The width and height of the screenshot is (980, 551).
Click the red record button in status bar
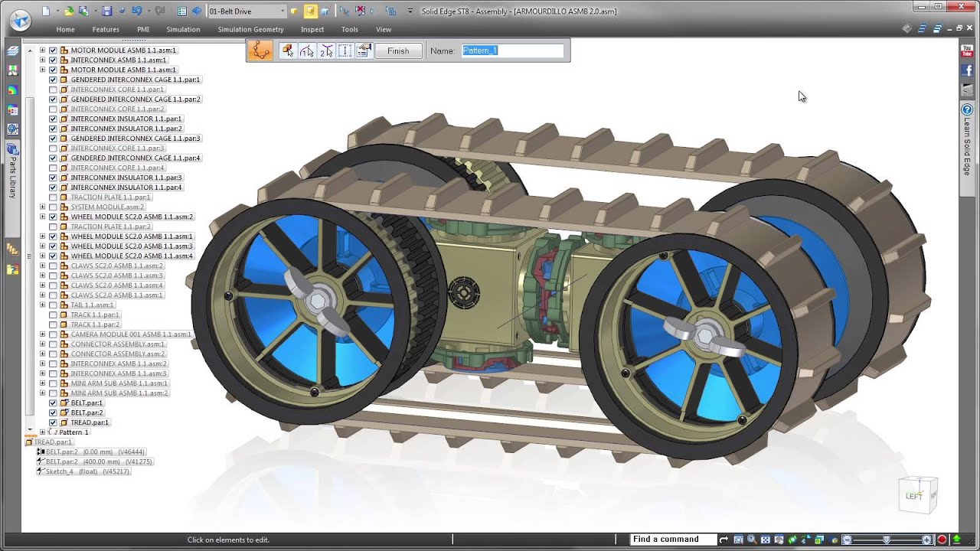pyautogui.click(x=942, y=540)
